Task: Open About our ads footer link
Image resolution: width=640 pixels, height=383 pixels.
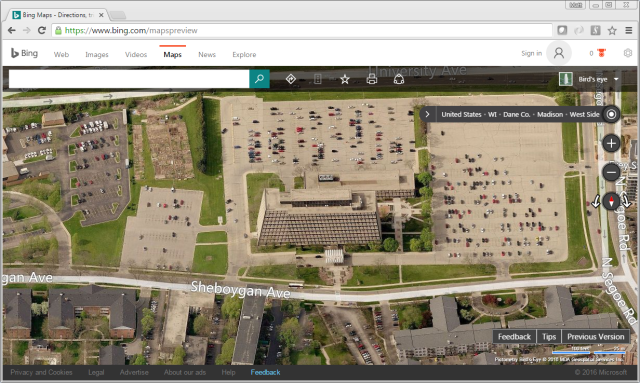Action: (185, 372)
